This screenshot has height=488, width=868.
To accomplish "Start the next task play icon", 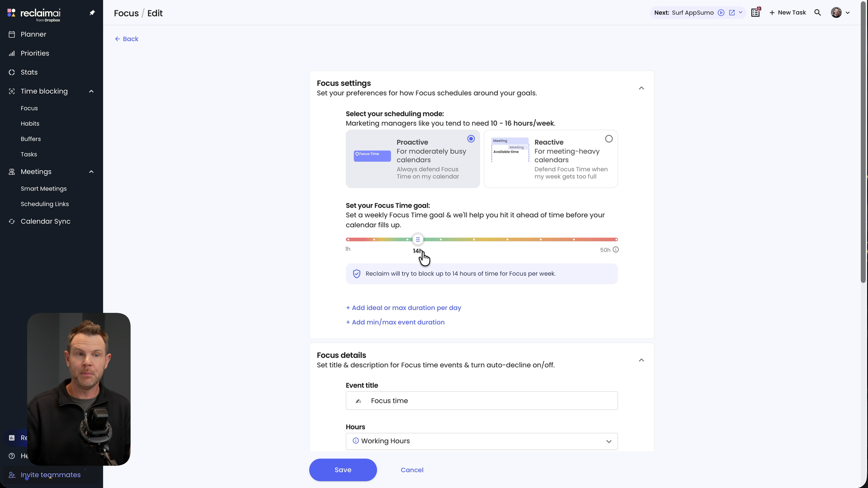I will (721, 13).
